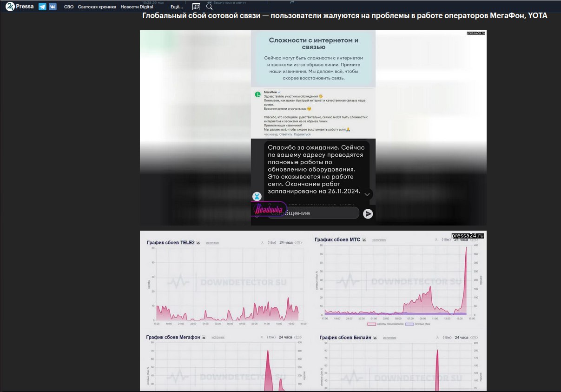Expand the Ещё... menu
The height and width of the screenshot is (392, 561).
(x=177, y=7)
